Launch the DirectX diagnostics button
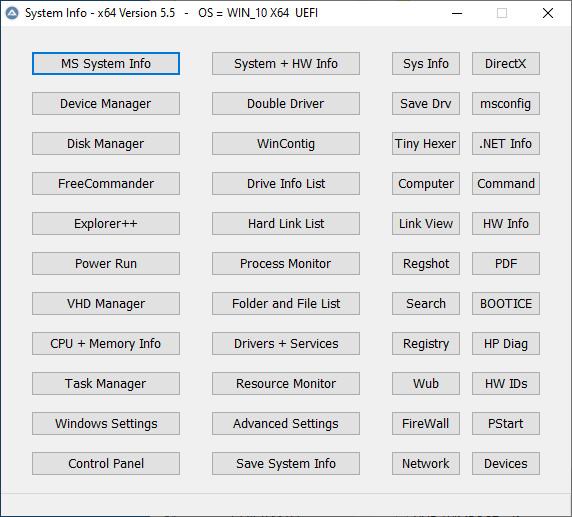Viewport: 572px width, 517px height. point(506,63)
